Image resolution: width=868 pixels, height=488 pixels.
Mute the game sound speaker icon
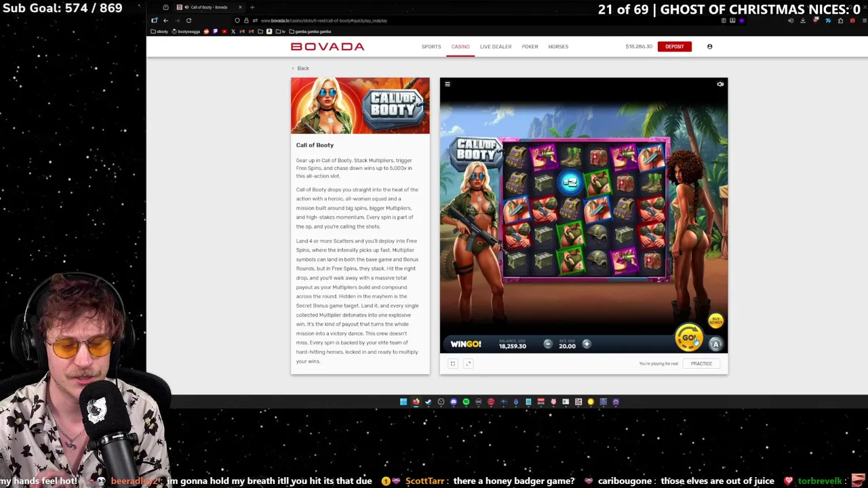pyautogui.click(x=720, y=84)
